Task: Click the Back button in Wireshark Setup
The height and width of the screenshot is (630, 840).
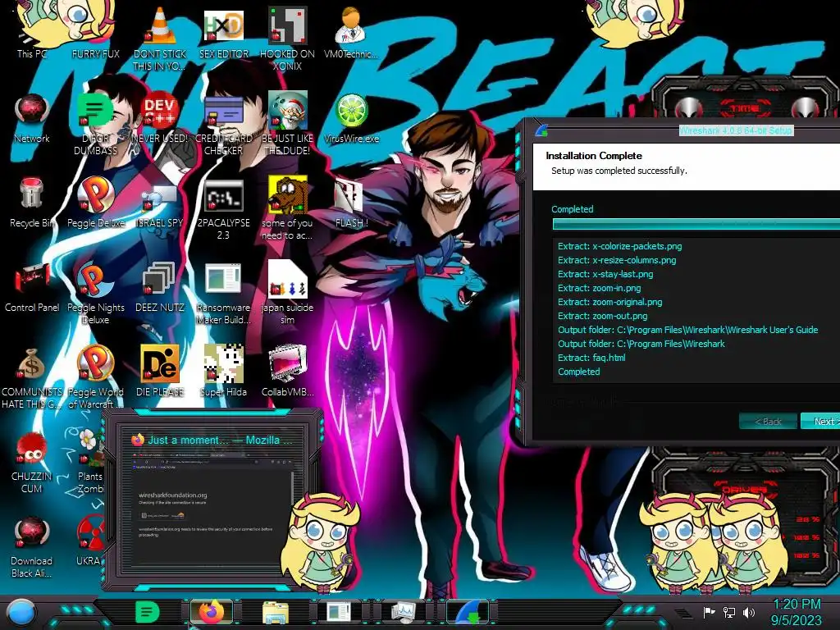Action: click(768, 421)
